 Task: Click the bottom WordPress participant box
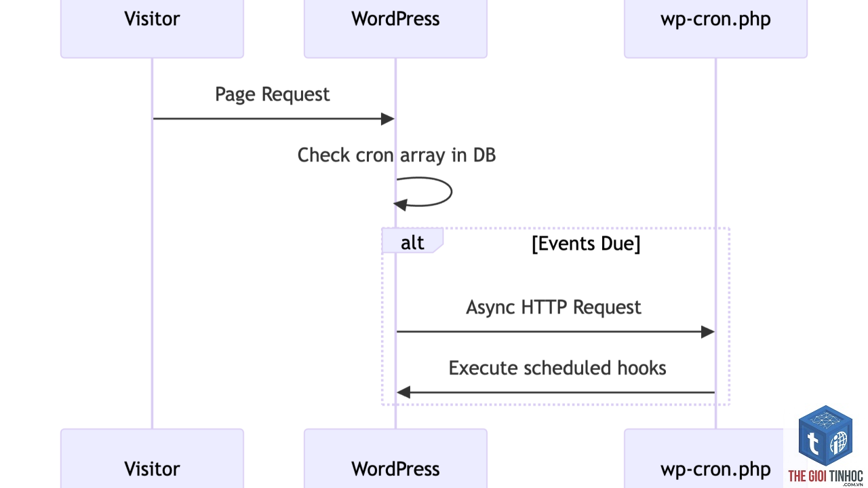pos(395,458)
